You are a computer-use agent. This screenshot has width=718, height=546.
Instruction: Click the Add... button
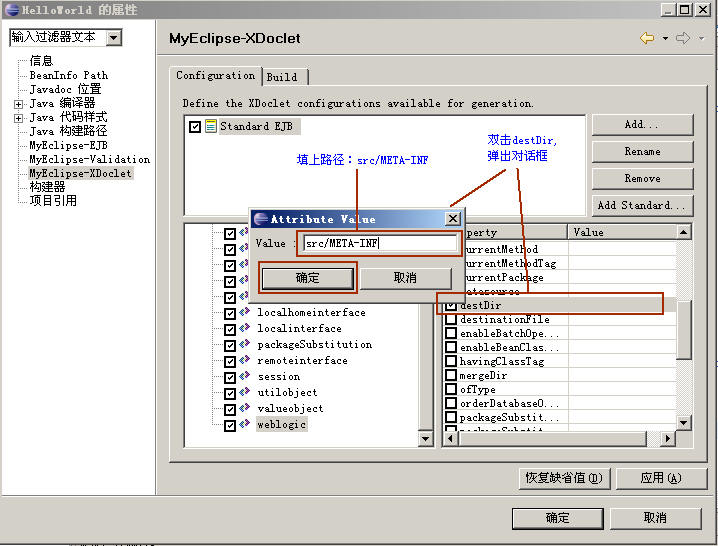(x=642, y=125)
